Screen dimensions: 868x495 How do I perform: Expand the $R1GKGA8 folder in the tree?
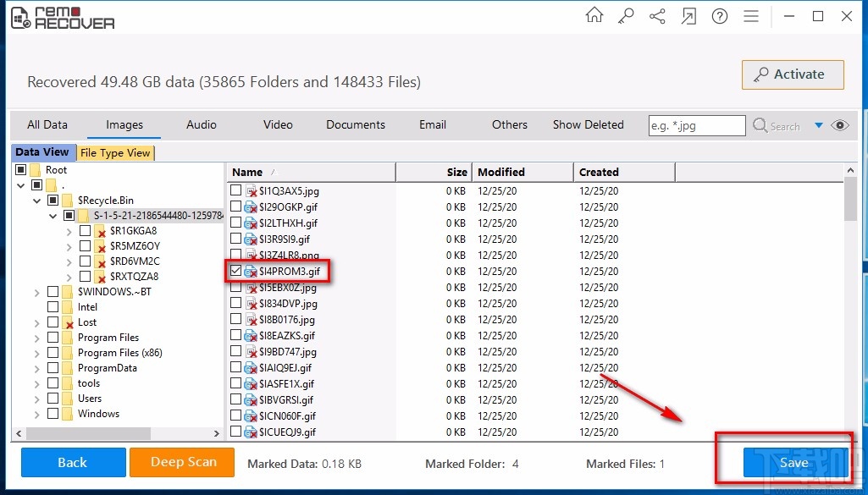coord(69,230)
